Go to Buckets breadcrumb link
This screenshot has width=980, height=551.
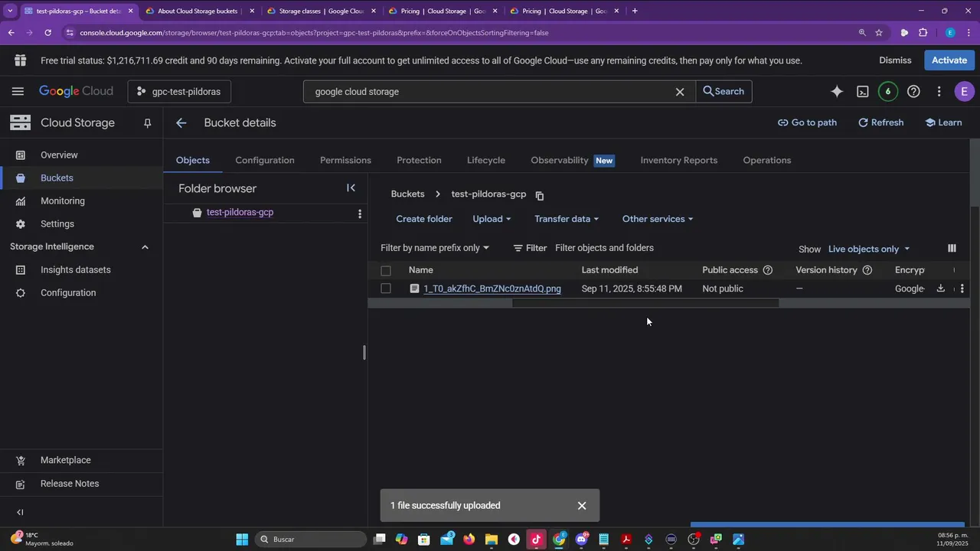click(407, 194)
